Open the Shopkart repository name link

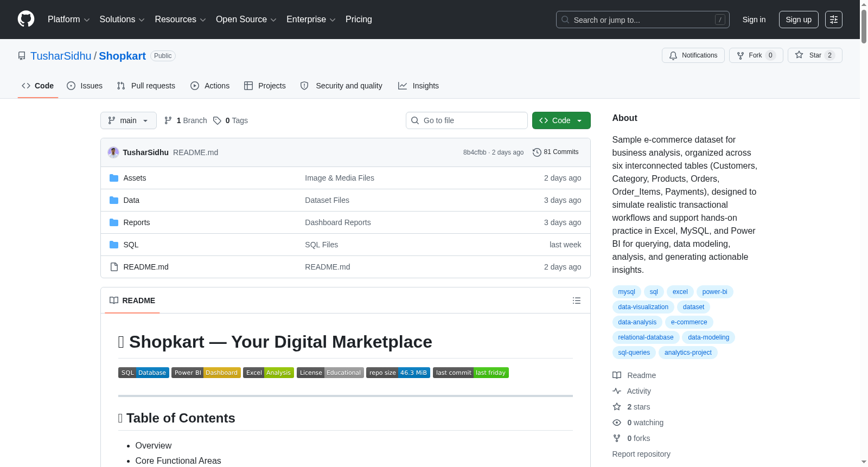122,56
